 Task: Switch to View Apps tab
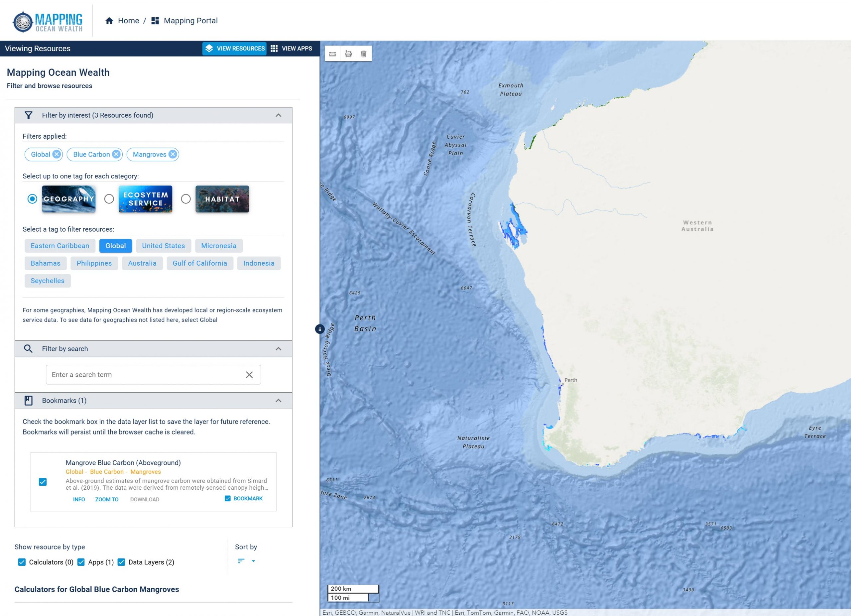point(292,49)
